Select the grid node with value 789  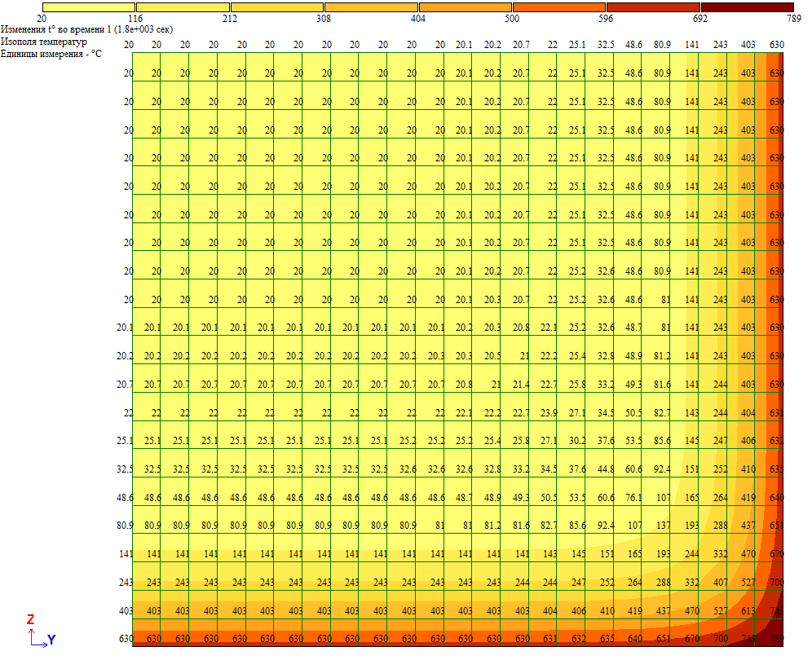(776, 639)
